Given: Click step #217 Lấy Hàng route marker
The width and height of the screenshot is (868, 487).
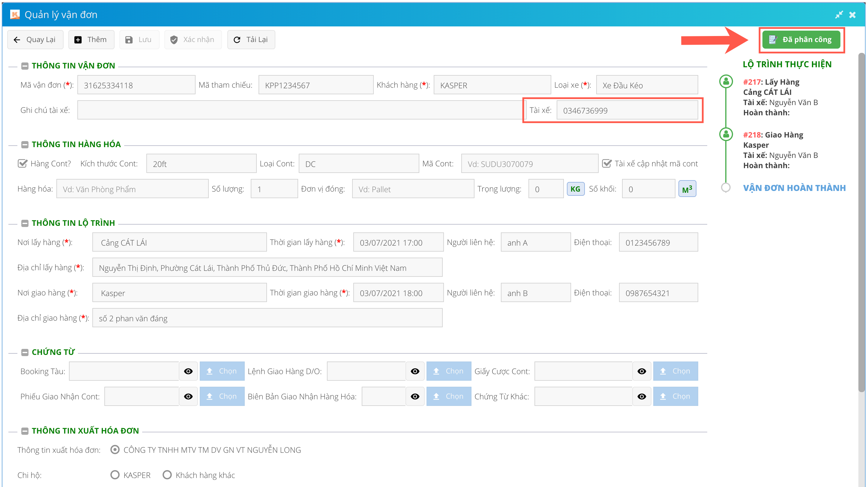Looking at the screenshot, I should tap(726, 81).
